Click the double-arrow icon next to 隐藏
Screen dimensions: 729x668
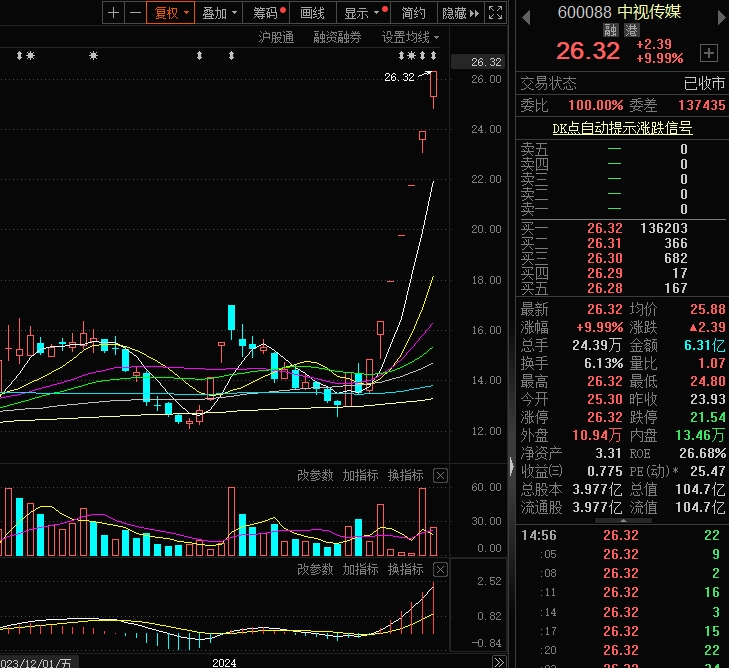[474, 13]
